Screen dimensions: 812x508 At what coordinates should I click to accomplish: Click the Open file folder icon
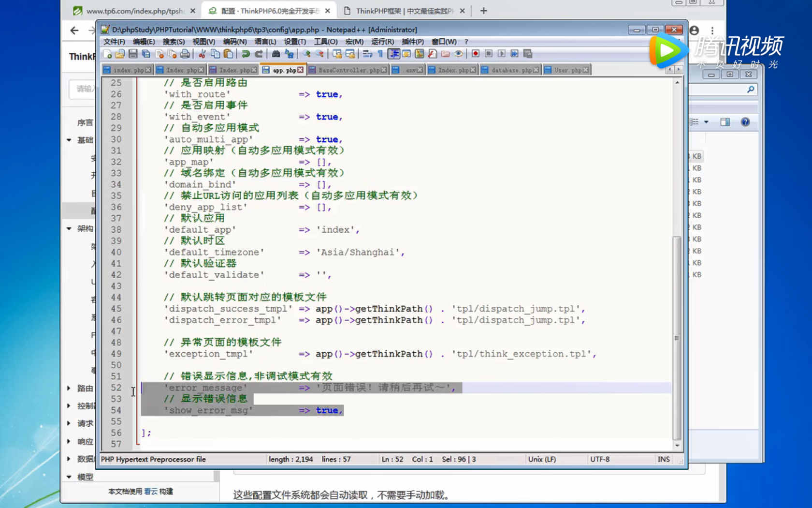click(x=120, y=54)
